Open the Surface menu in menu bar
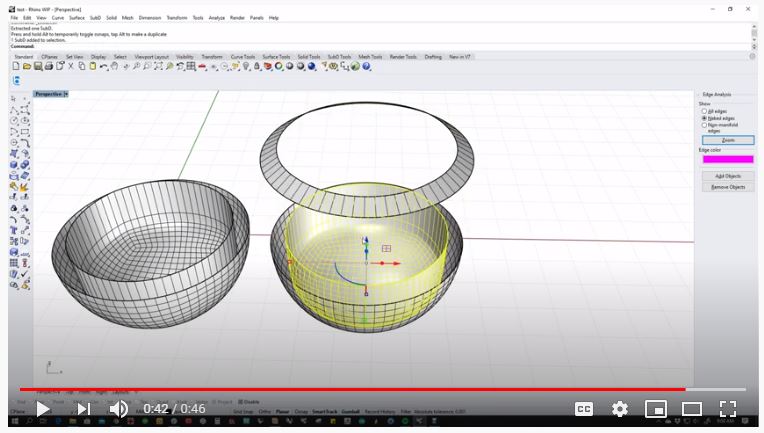764x433 pixels. [76, 18]
